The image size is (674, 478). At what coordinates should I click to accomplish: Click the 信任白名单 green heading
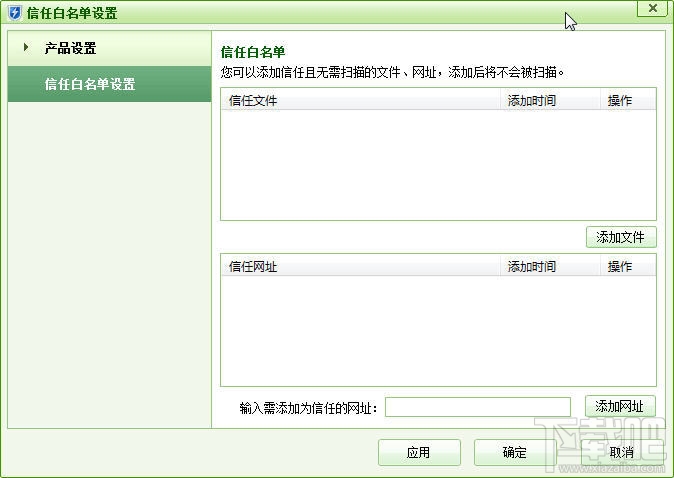(x=253, y=52)
